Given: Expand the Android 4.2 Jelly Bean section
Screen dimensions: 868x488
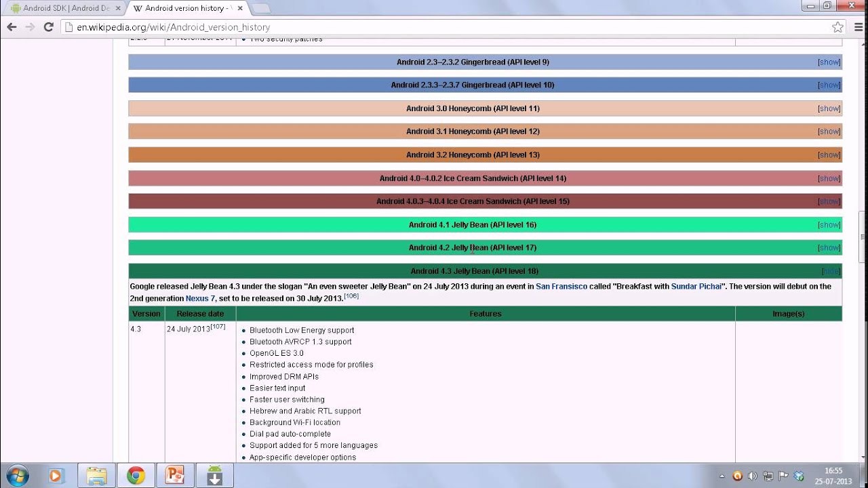Looking at the screenshot, I should 829,247.
